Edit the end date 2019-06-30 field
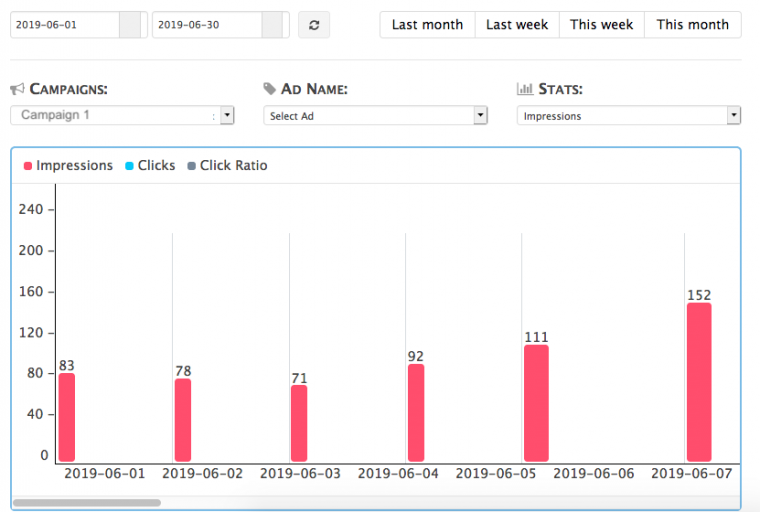760x512 pixels. coord(207,25)
